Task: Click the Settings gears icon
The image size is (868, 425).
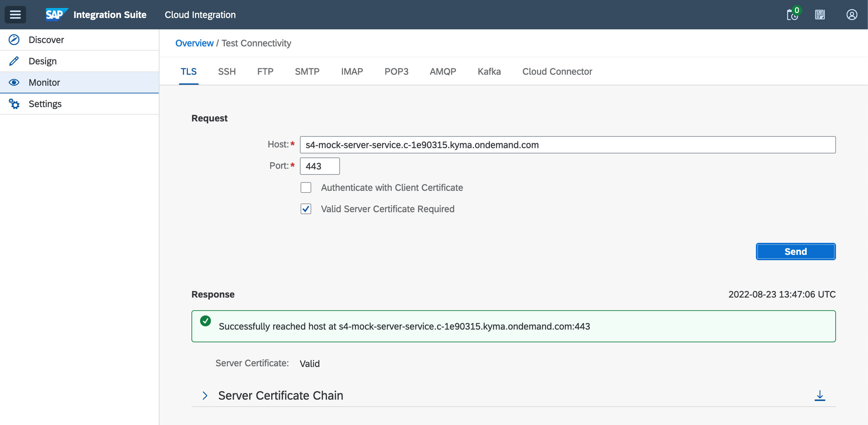Action: point(14,104)
